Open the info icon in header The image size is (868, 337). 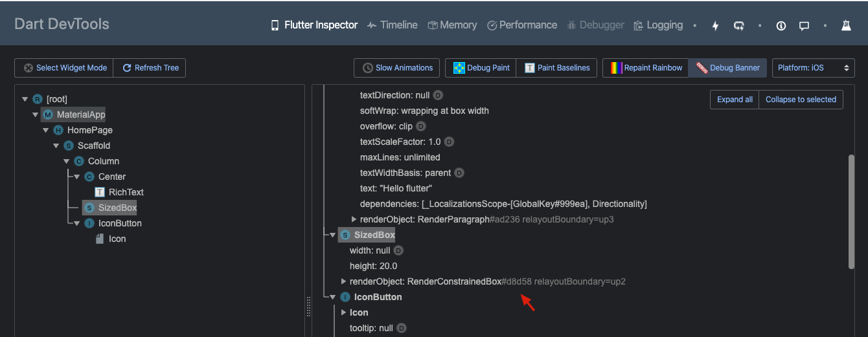pos(781,26)
